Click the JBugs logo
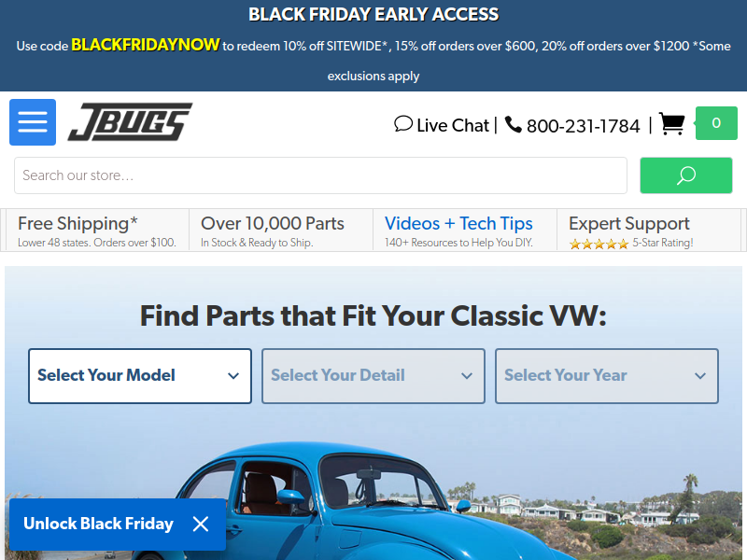Viewport: 747px width, 560px height. coord(130,122)
